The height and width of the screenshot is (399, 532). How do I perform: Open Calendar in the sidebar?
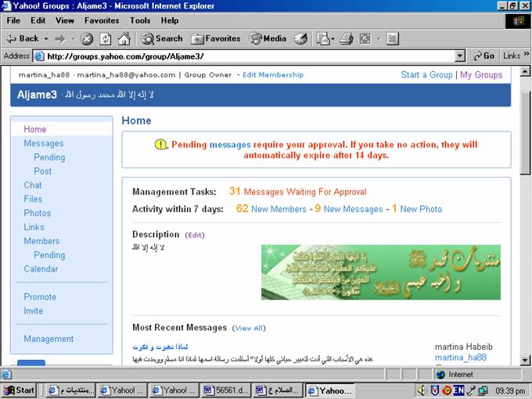41,269
